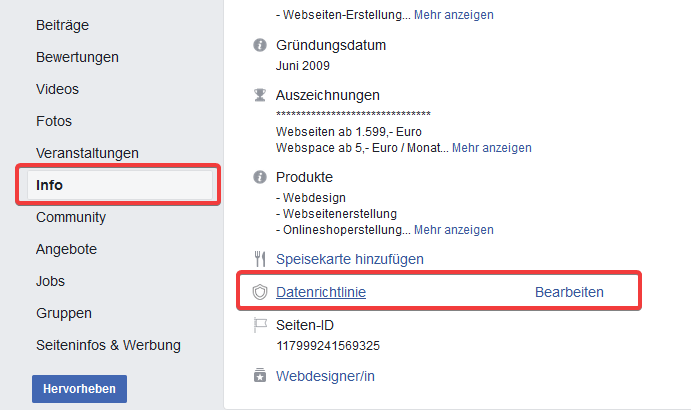This screenshot has width=691, height=410.
Task: Click the info icon beside Produkte
Action: [x=260, y=177]
